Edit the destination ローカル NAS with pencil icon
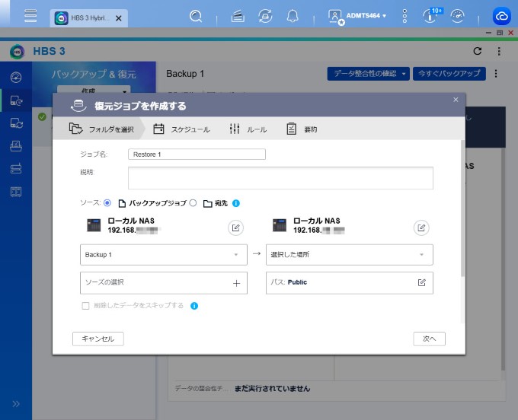518x420 pixels. 421,228
